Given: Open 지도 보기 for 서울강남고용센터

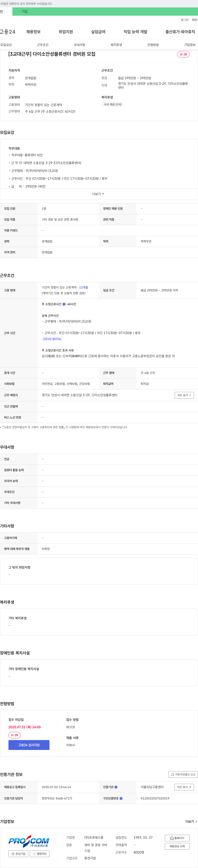Looking at the screenshot, I should [184, 787].
